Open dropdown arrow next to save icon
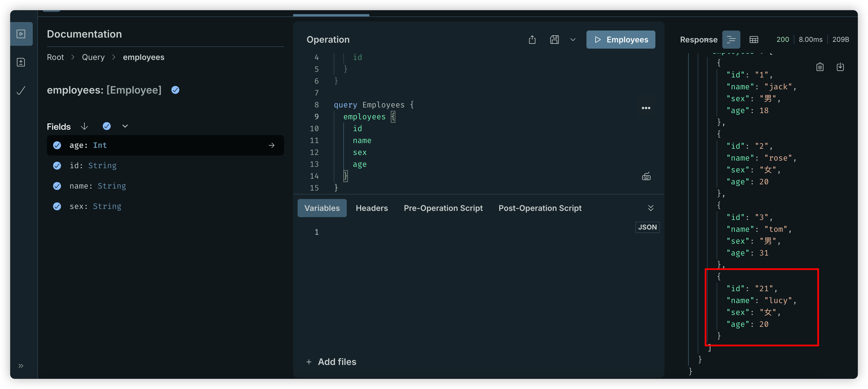Screen dimensions: 868x389 572,40
